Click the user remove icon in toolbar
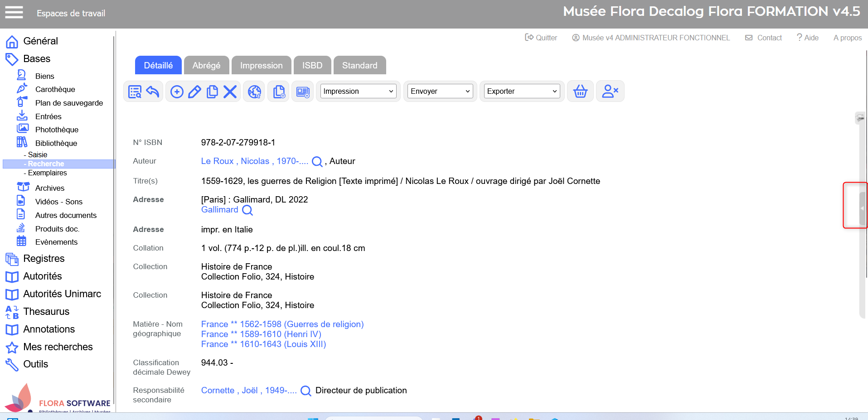 click(x=610, y=92)
